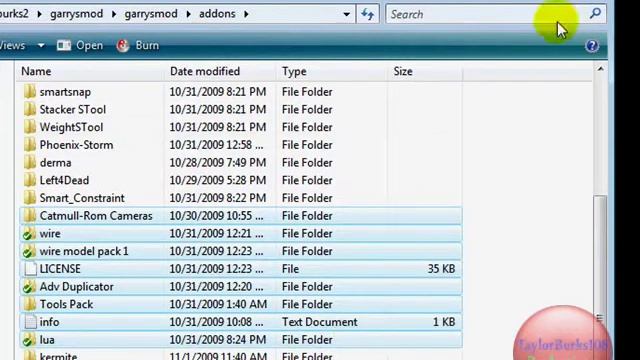Go to the second garrysmod breadcrumb segment
Viewport: 640px width, 360px height.
[151, 14]
